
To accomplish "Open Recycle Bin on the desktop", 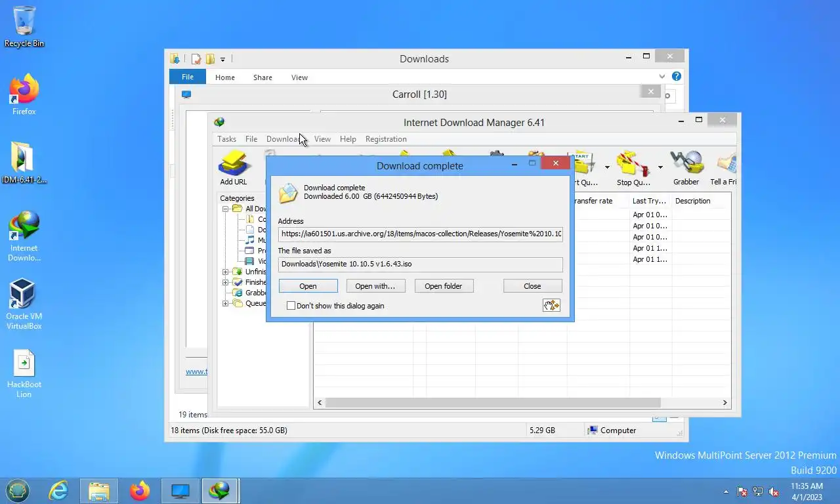I will pos(24,26).
